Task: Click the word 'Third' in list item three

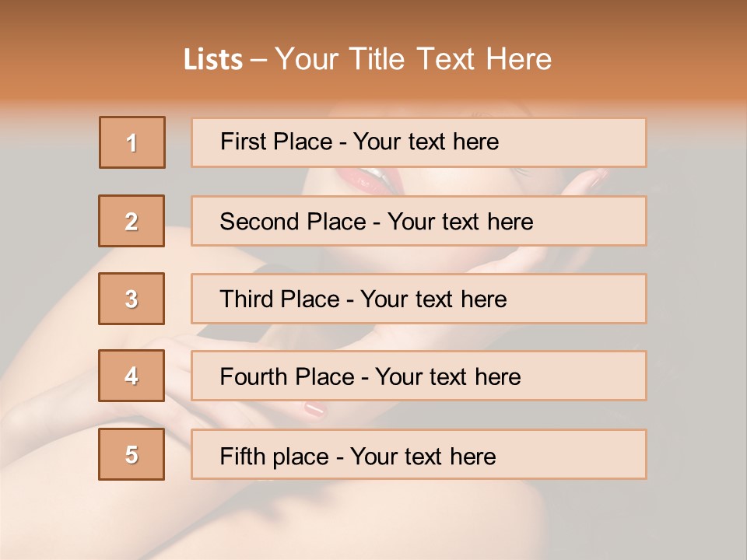Action: (247, 299)
